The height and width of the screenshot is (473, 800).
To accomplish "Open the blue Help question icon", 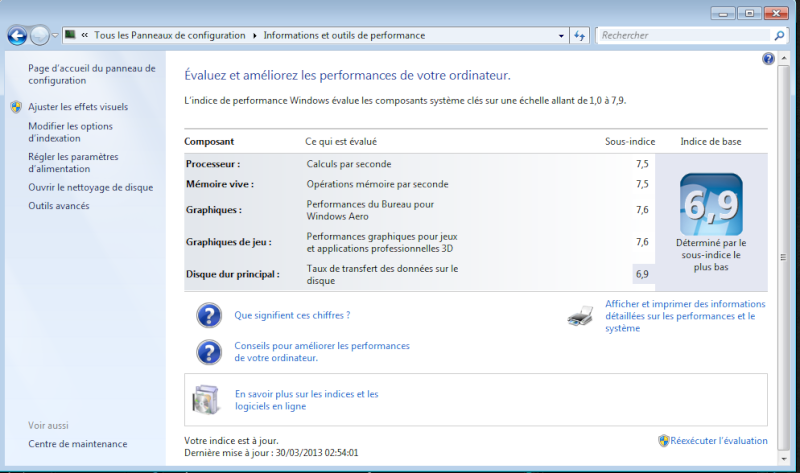I will [x=768, y=59].
